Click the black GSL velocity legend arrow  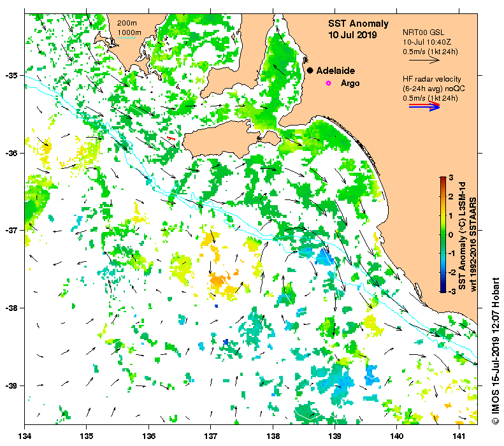pos(424,60)
